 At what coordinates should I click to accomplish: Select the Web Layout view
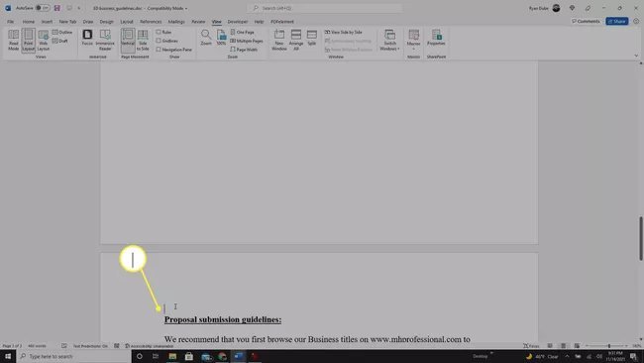44,41
